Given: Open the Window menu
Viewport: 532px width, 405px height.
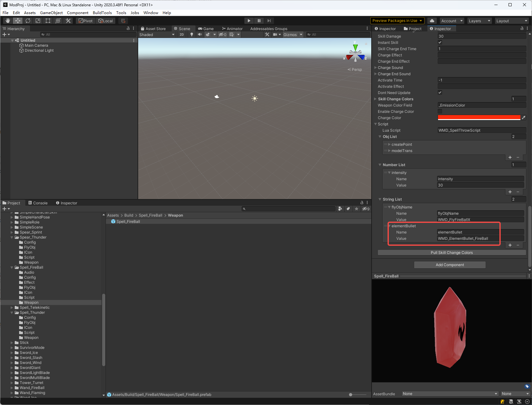Looking at the screenshot, I should pyautogui.click(x=151, y=13).
